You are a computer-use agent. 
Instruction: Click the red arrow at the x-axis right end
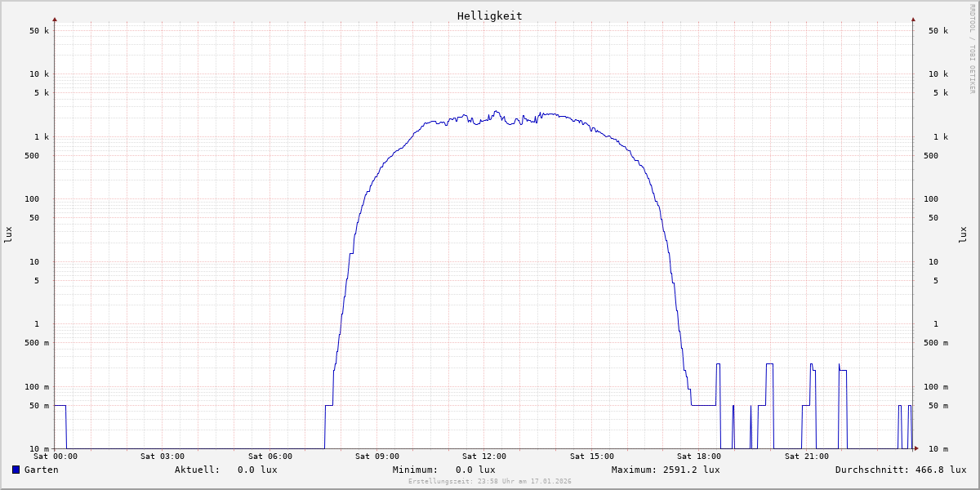[916, 448]
